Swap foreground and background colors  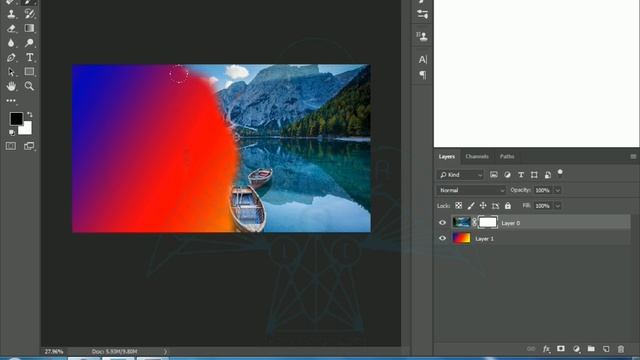pyautogui.click(x=29, y=115)
